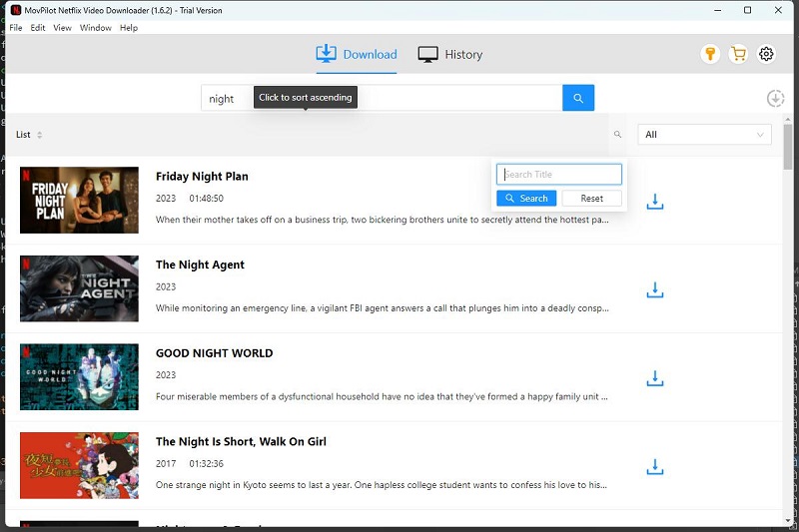Open the File menu
The height and width of the screenshot is (532, 799).
pyautogui.click(x=16, y=28)
